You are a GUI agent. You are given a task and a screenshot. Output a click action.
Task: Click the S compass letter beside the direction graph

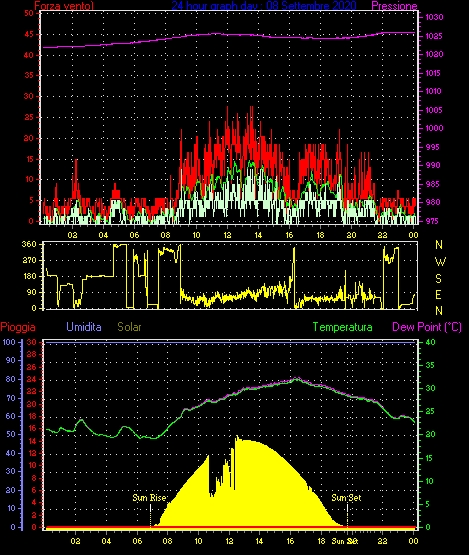pos(439,279)
